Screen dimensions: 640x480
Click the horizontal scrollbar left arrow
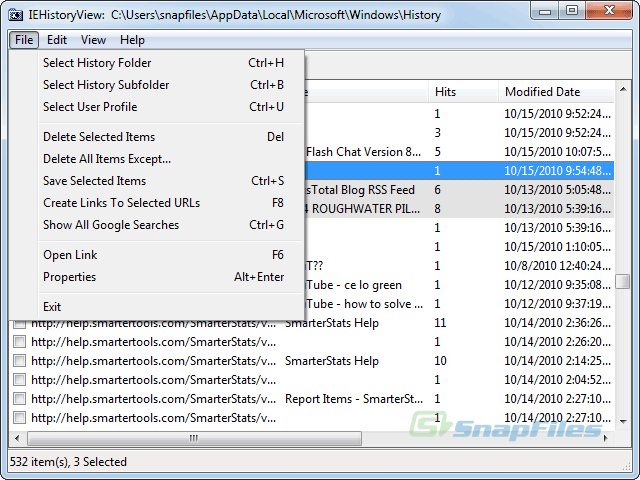click(x=17, y=439)
